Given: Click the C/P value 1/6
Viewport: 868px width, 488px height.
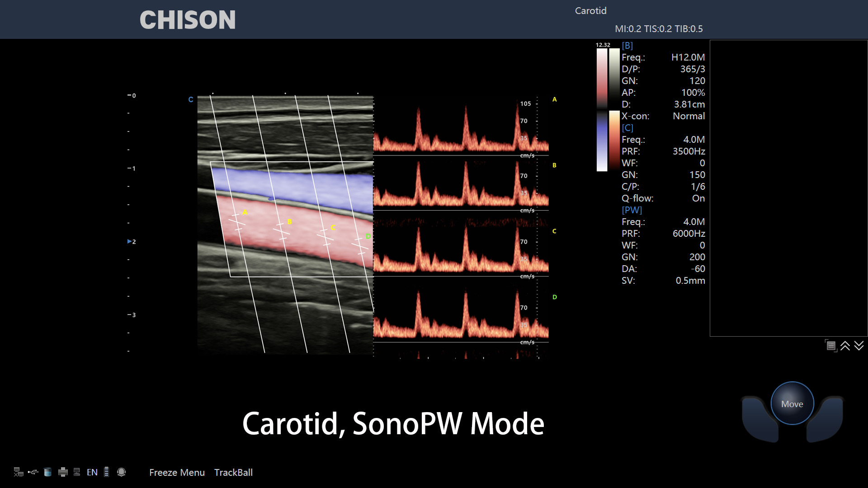Looking at the screenshot, I should tap(698, 187).
